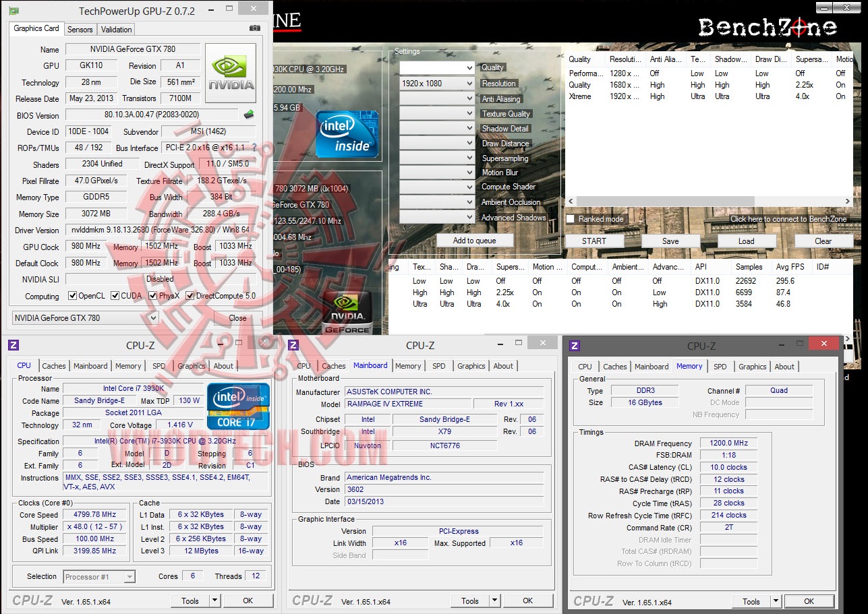Image resolution: width=868 pixels, height=614 pixels.
Task: Select the Xtreme preset row
Action: tap(708, 96)
